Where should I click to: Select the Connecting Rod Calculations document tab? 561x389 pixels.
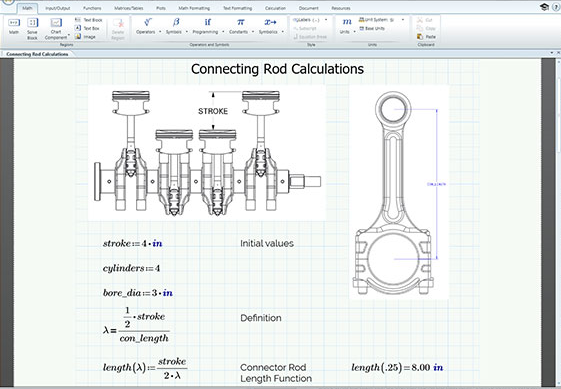37,54
